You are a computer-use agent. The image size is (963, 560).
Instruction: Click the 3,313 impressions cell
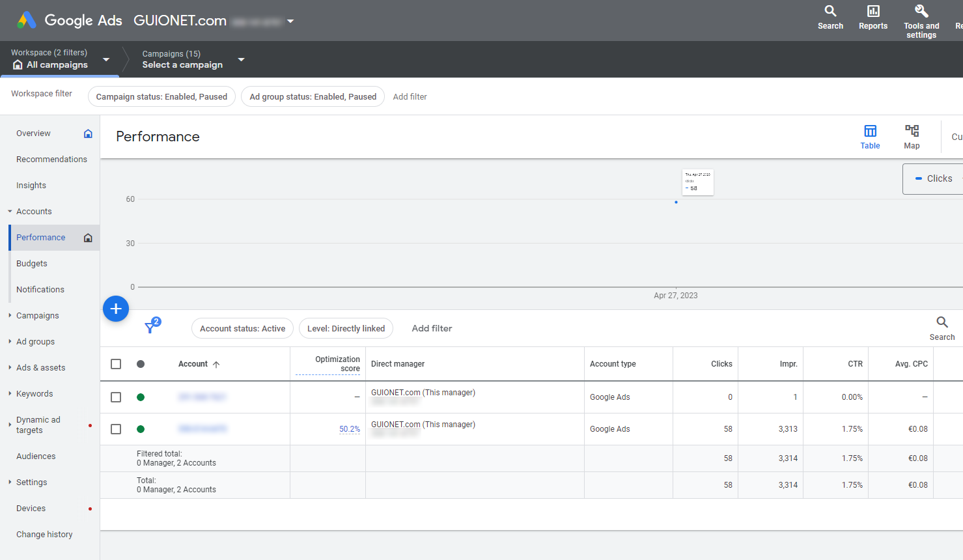[x=788, y=429]
